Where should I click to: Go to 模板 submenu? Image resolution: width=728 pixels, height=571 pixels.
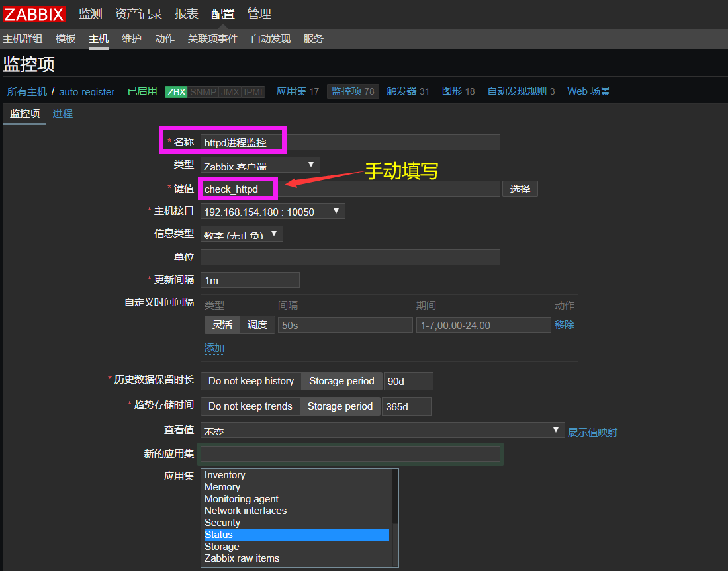pos(65,39)
